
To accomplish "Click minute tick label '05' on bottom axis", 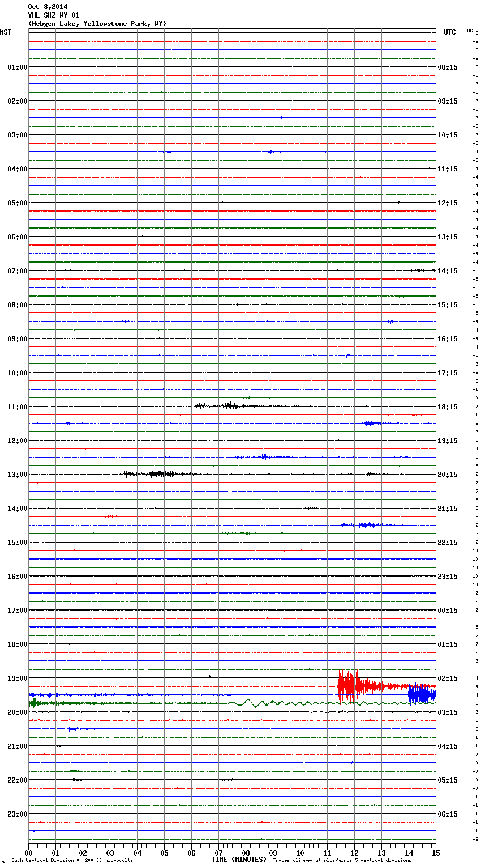I will [x=164, y=852].
